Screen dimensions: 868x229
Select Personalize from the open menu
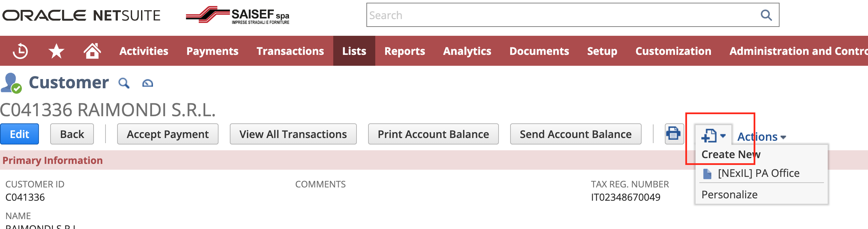[729, 194]
